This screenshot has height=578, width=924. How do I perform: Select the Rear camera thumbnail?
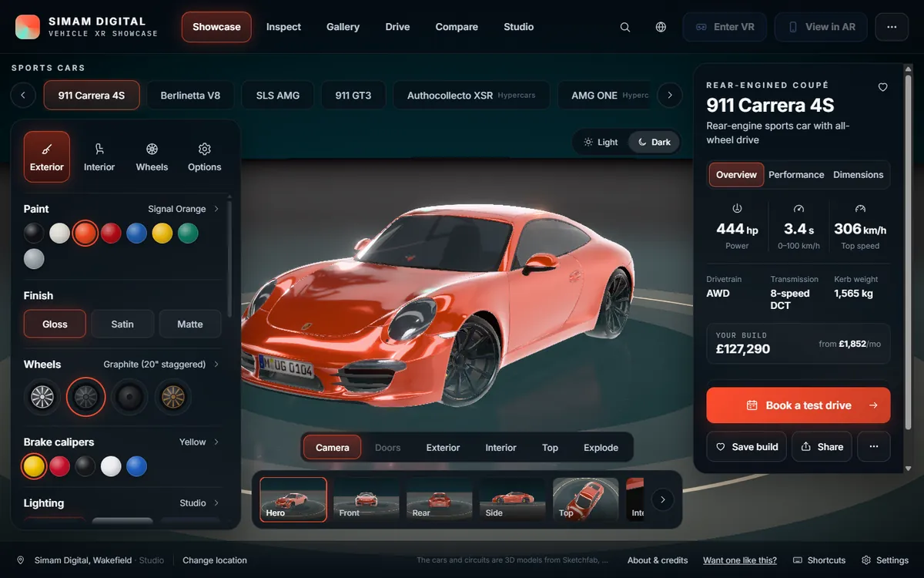[x=439, y=499]
